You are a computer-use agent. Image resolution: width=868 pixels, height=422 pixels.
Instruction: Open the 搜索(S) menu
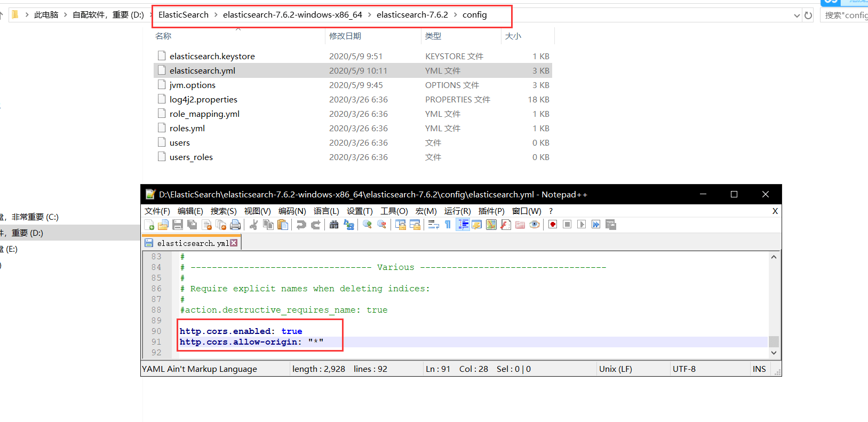tap(224, 211)
